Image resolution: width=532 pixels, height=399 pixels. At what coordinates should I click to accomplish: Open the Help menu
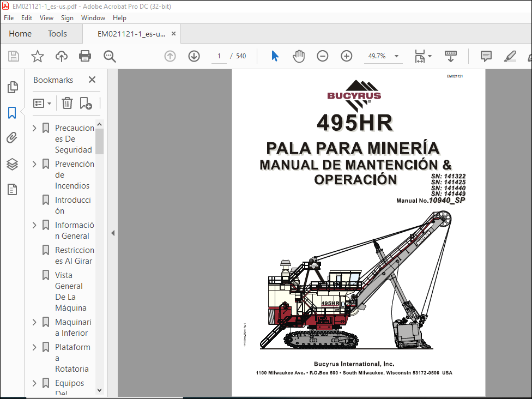coord(119,18)
